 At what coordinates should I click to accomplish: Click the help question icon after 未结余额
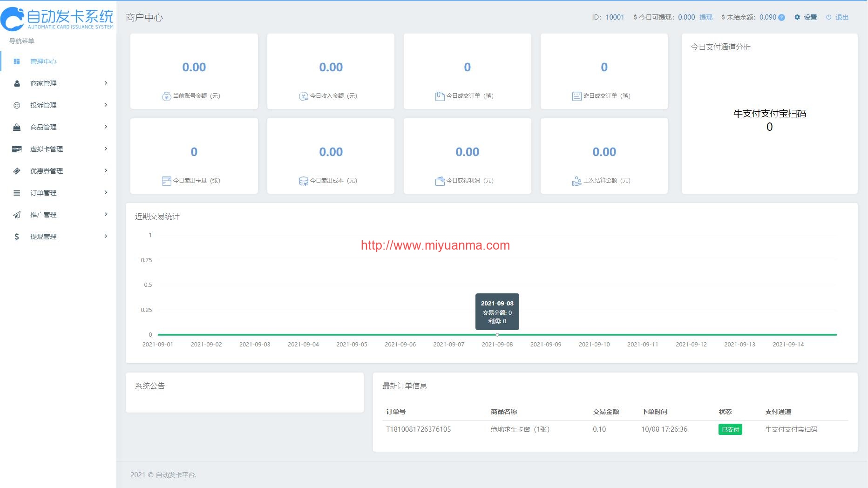782,18
